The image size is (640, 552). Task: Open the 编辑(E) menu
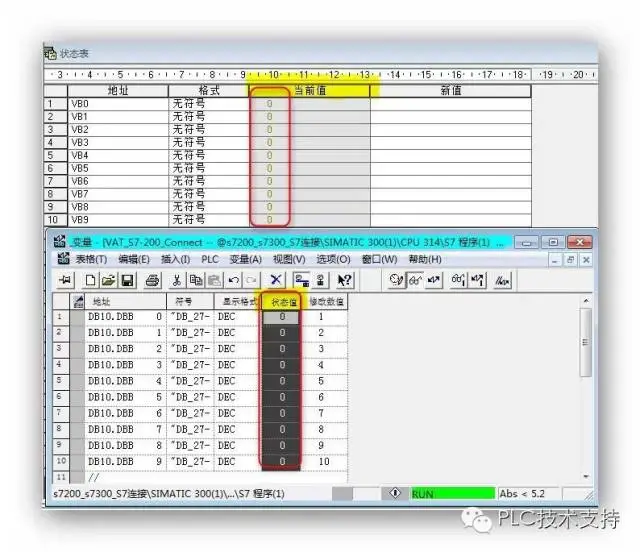[x=134, y=259]
